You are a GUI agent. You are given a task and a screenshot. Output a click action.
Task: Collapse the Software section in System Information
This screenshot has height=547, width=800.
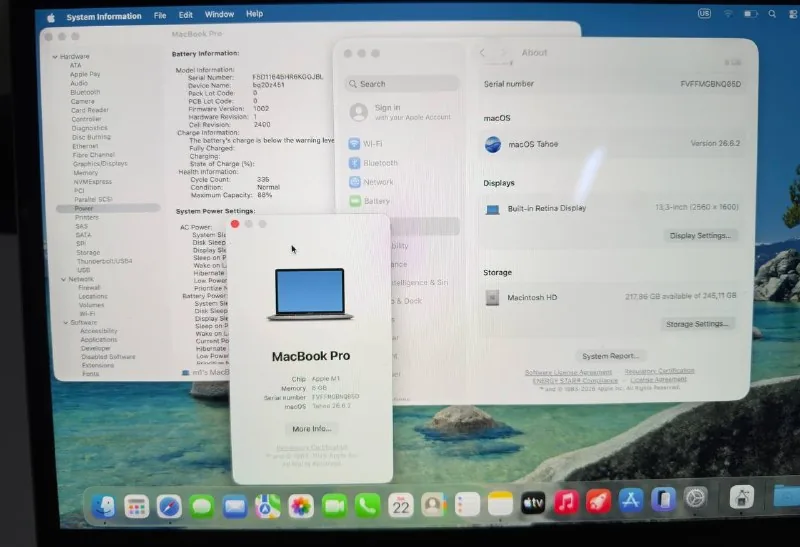point(65,323)
